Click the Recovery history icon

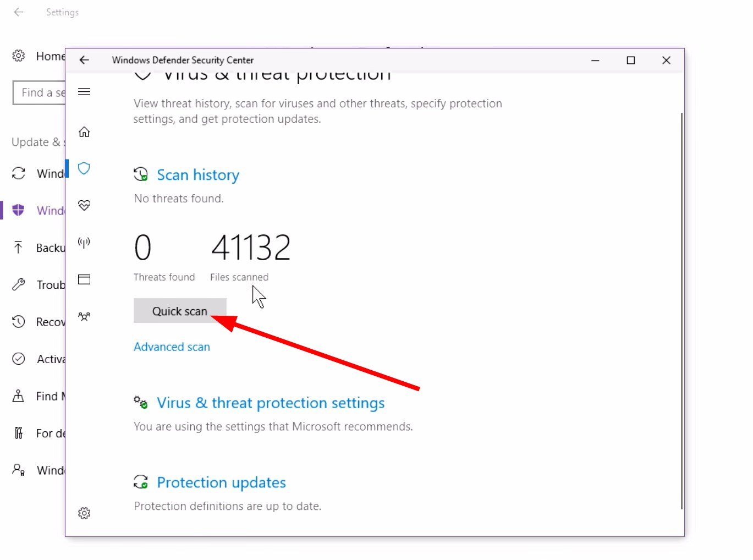19,322
